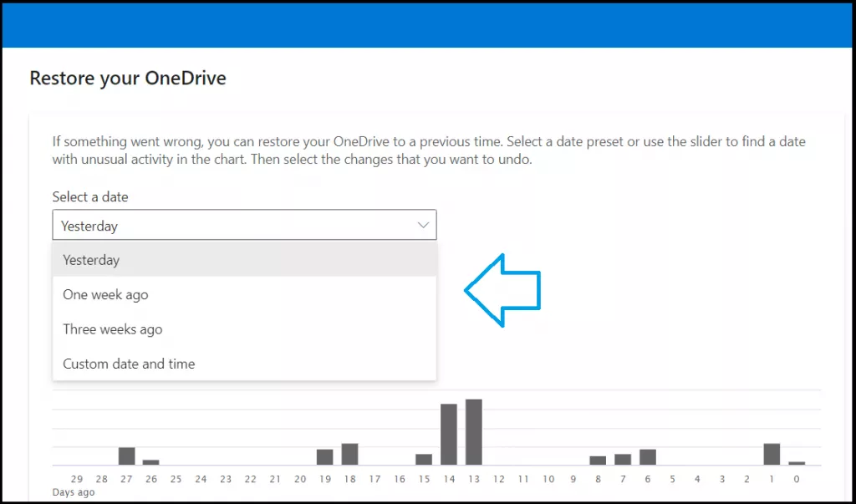Pick Three weeks ago from dropdown

(244, 329)
